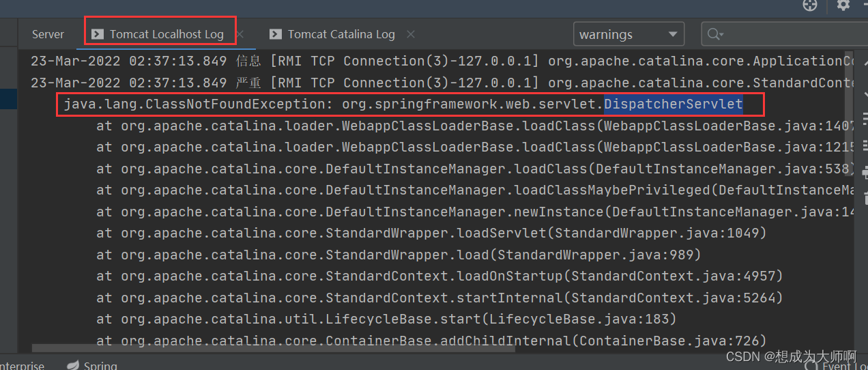Open the warnings log level dropdown
The image size is (868, 370).
coord(628,34)
